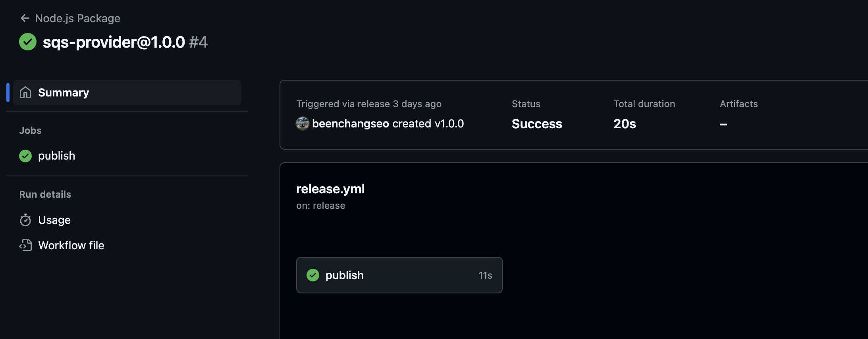Open the publish job from the Jobs sidebar
The width and height of the screenshot is (868, 339).
(56, 156)
